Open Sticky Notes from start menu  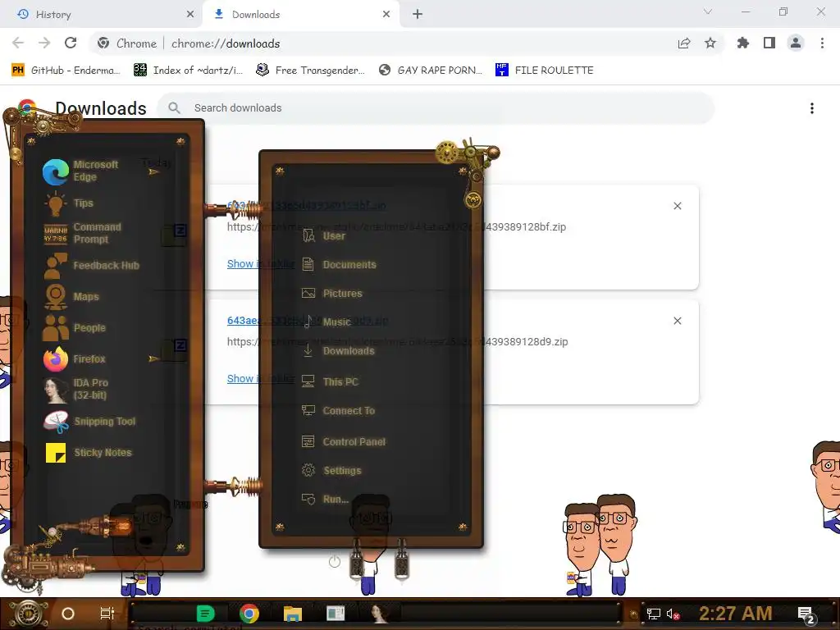(89, 452)
